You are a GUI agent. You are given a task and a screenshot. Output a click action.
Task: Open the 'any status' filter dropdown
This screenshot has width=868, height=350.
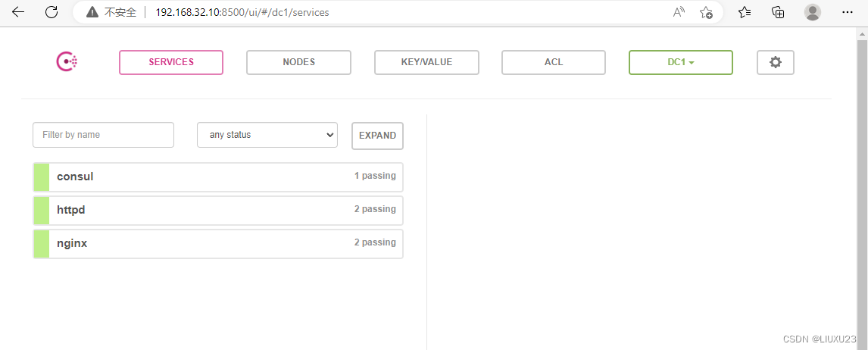coord(267,135)
